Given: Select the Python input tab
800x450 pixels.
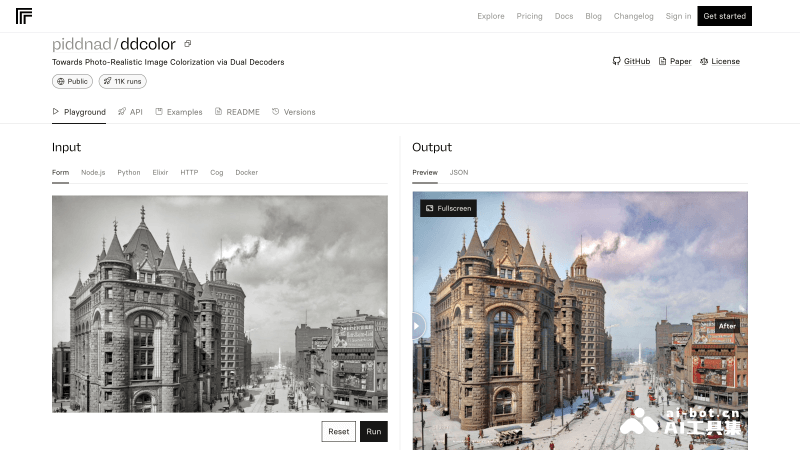Looking at the screenshot, I should [x=128, y=172].
